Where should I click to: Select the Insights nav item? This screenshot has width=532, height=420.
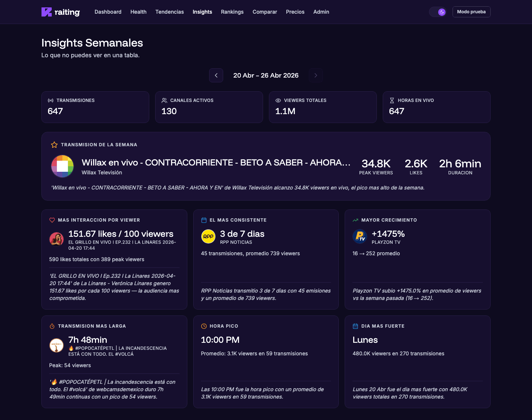202,12
